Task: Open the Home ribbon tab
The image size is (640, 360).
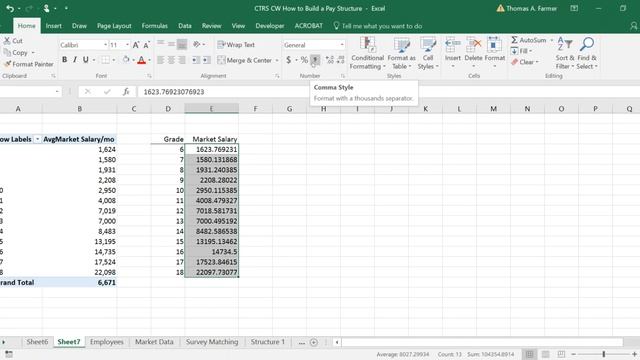Action: click(27, 26)
